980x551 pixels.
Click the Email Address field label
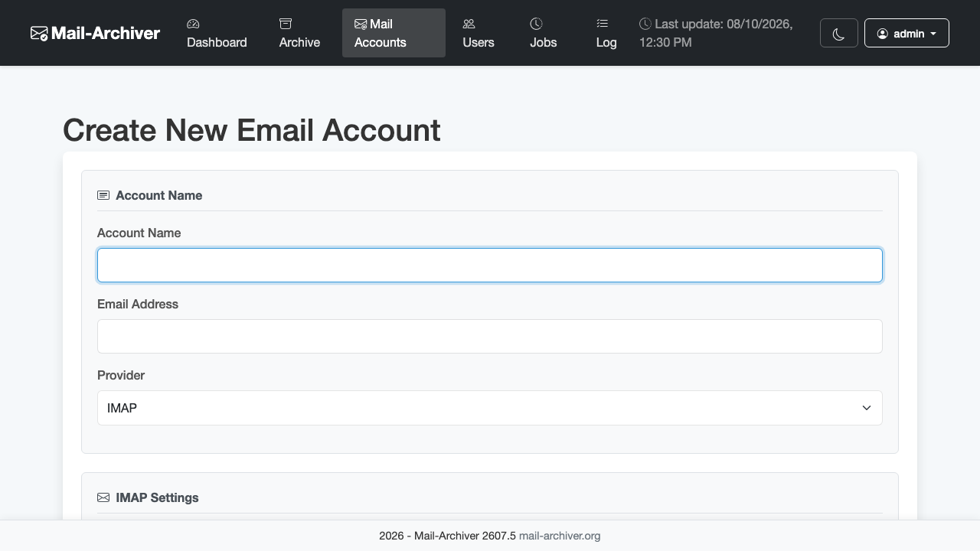[138, 304]
